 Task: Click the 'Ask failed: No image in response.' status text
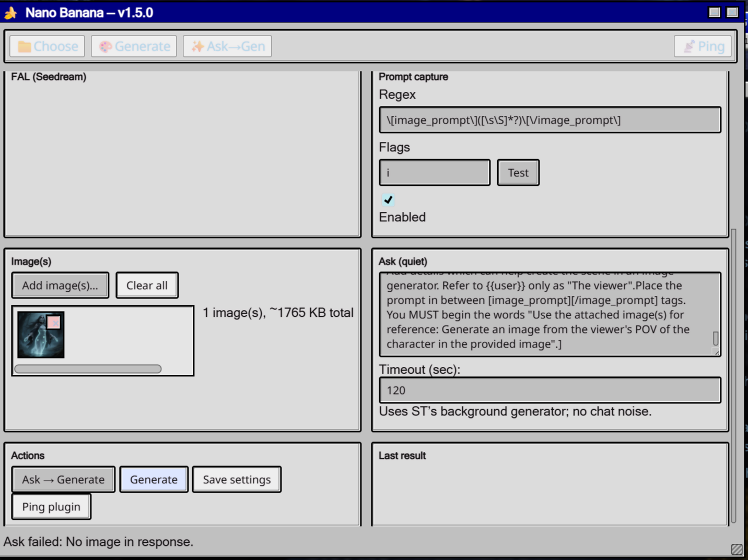[x=98, y=542]
